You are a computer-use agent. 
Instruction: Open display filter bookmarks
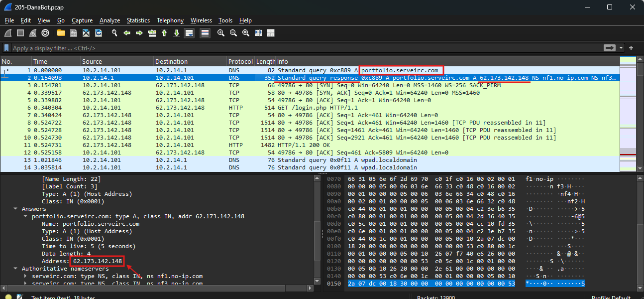[7, 48]
